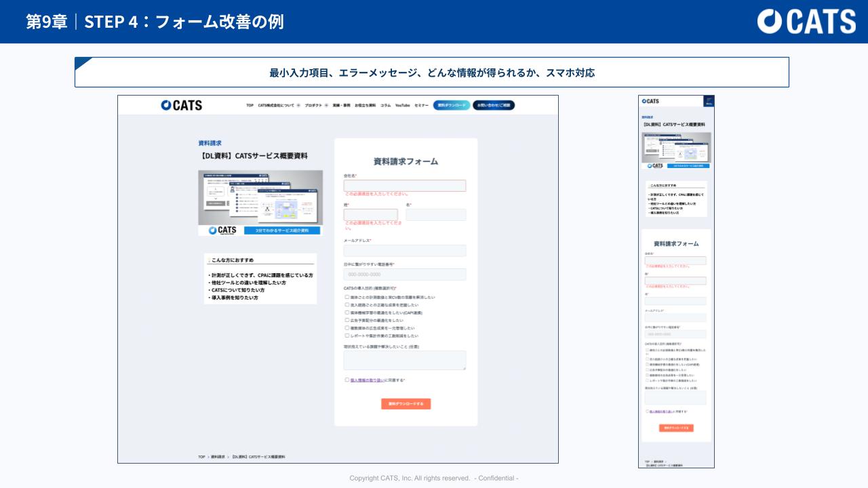Click the お問い合わせ/ご相談 header button
The width and height of the screenshot is (868, 488).
pyautogui.click(x=494, y=106)
